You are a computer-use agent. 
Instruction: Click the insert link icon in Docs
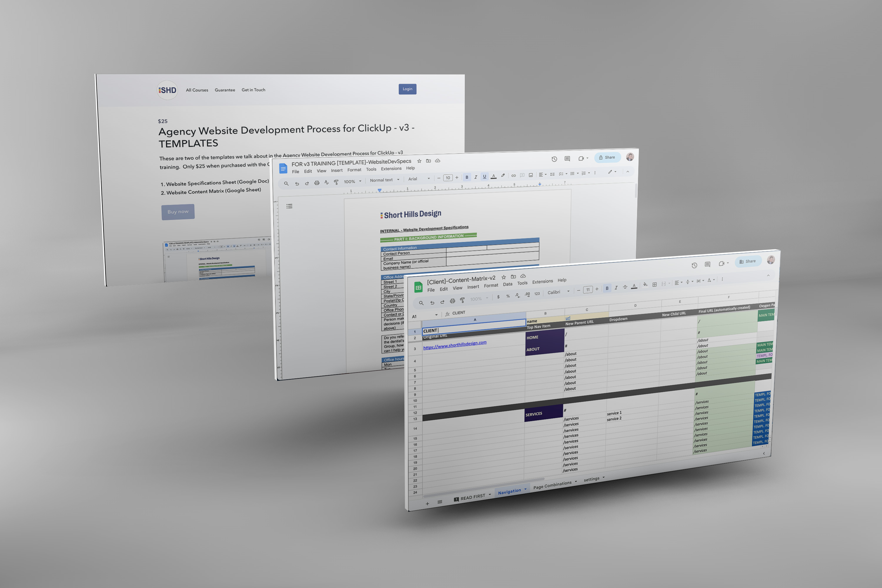513,175
